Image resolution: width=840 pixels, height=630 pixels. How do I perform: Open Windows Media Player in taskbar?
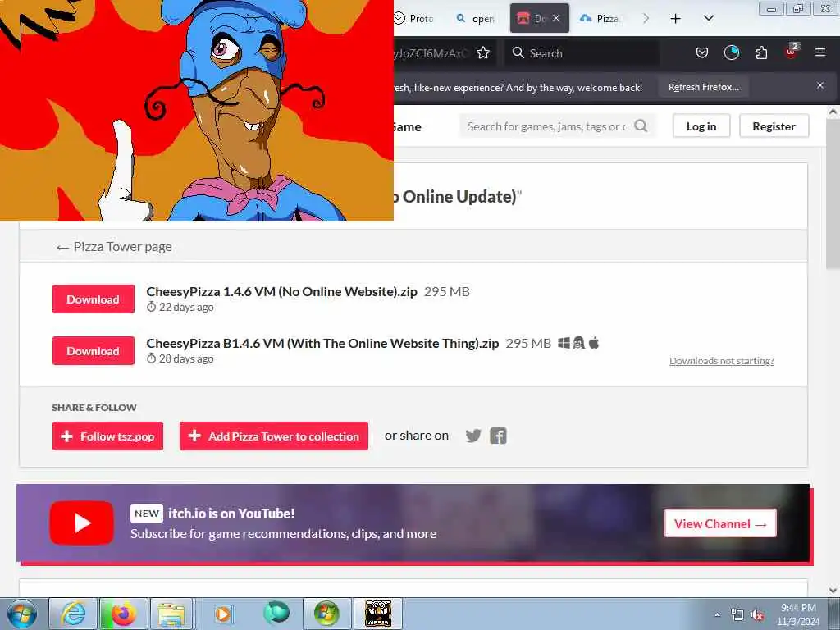[223, 614]
